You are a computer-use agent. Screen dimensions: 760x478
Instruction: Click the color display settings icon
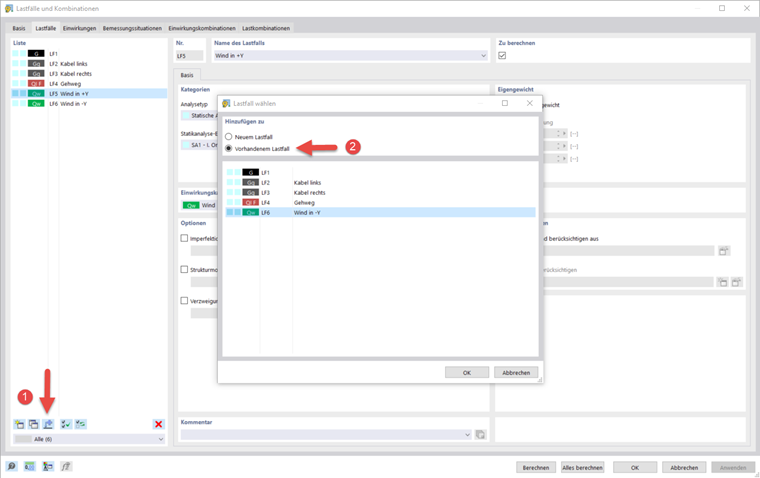coord(48,466)
